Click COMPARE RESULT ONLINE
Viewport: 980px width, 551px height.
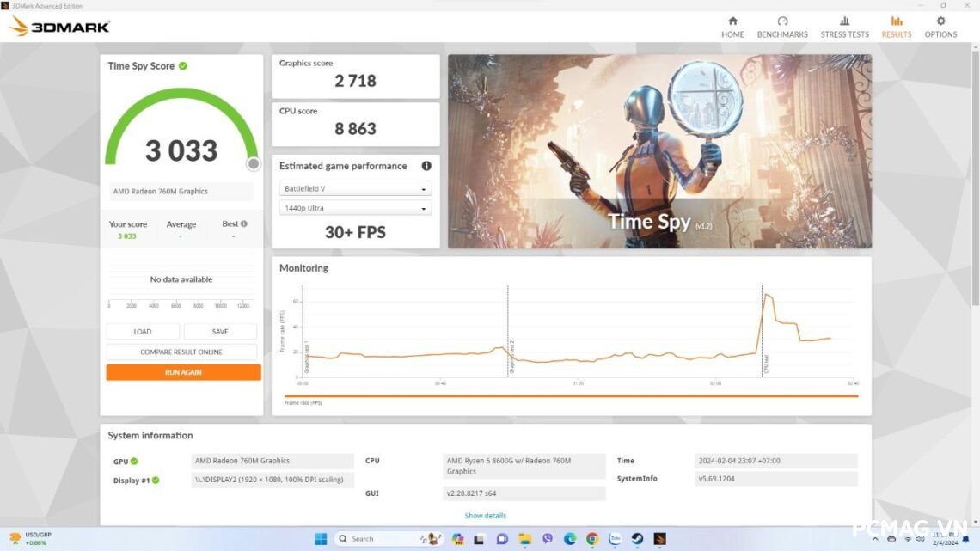(182, 352)
